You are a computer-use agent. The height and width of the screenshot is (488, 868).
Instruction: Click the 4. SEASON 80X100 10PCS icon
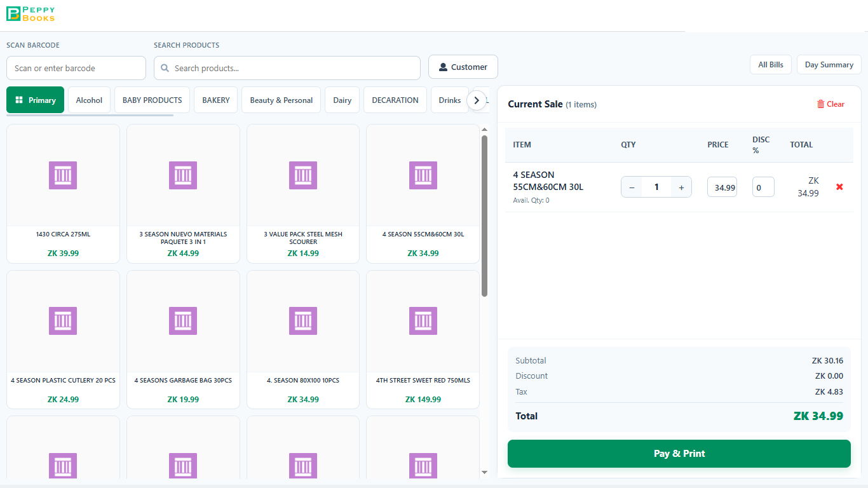pyautogui.click(x=303, y=321)
